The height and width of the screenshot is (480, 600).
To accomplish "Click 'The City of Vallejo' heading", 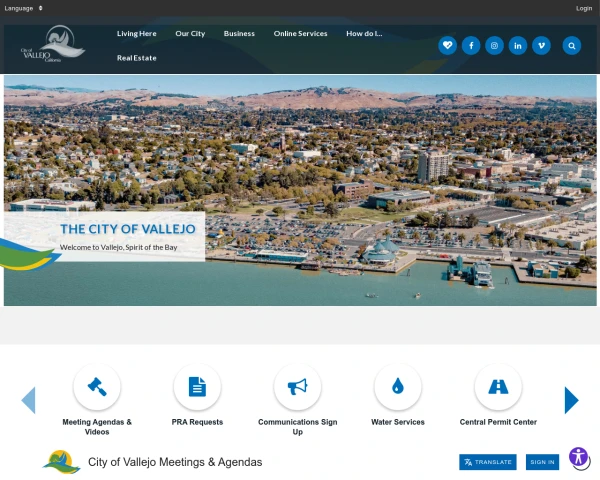I will coord(128,229).
